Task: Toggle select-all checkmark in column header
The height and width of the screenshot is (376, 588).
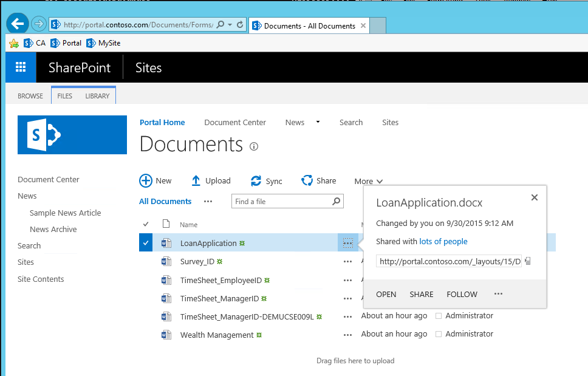Action: 146,224
